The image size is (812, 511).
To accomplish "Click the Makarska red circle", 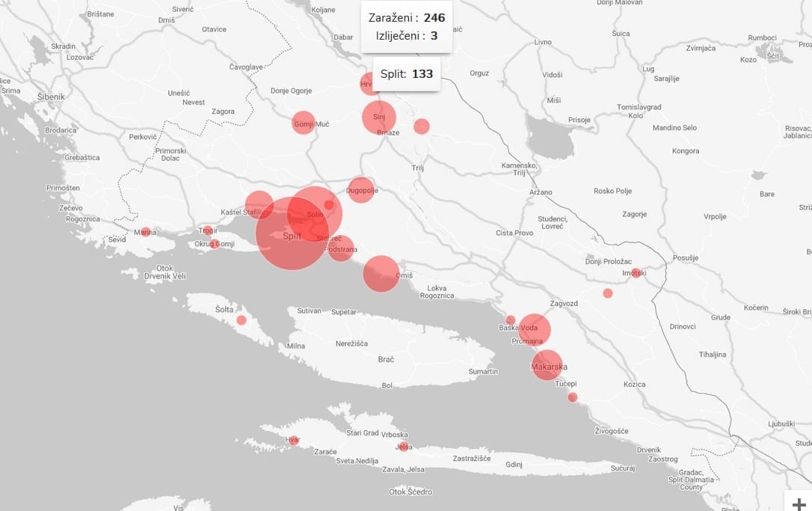I will (547, 365).
